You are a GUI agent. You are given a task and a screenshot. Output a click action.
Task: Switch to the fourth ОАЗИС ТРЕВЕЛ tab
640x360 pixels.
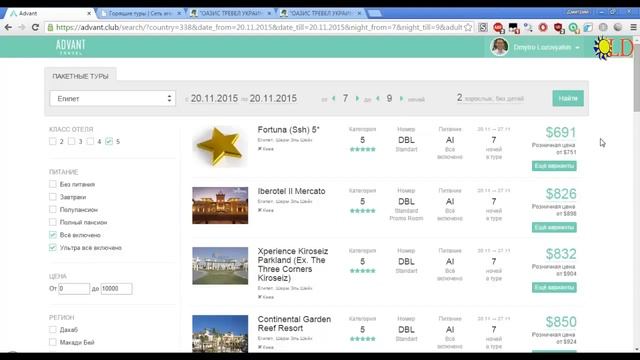320,13
